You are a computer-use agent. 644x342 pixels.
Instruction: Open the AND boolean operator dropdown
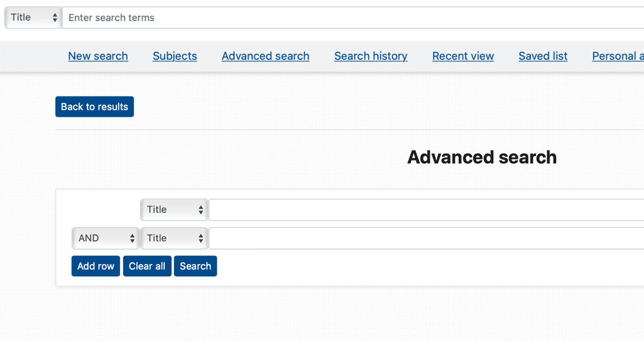point(106,238)
